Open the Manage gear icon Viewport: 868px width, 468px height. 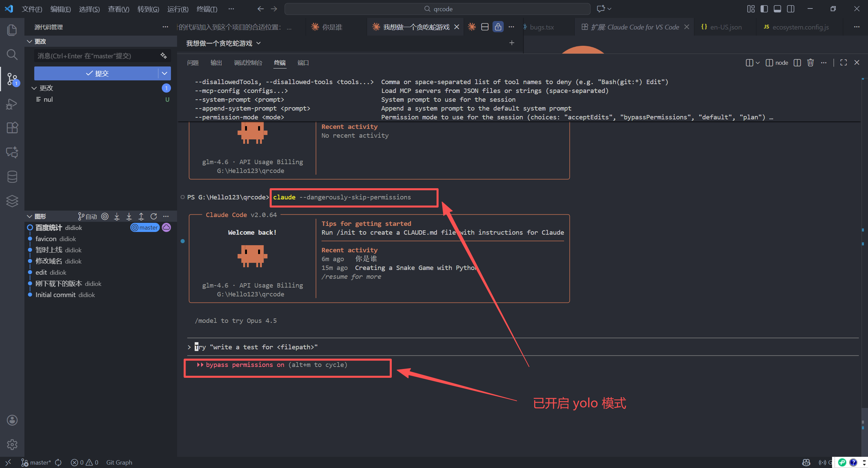click(x=12, y=444)
